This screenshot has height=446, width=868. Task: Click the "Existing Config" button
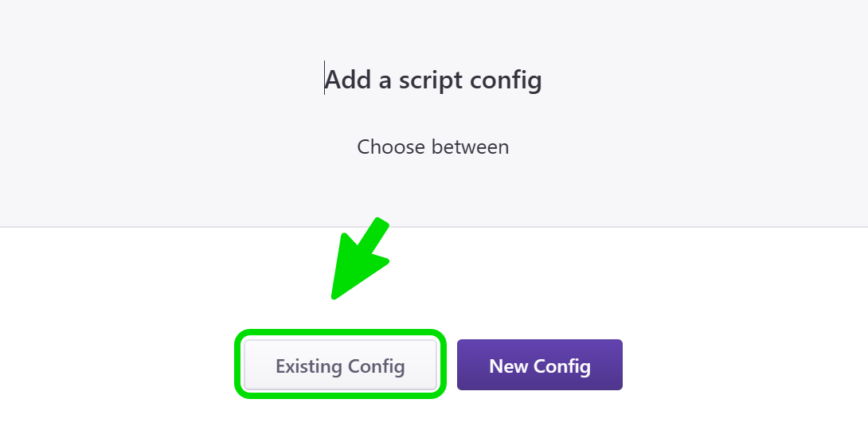coord(340,366)
